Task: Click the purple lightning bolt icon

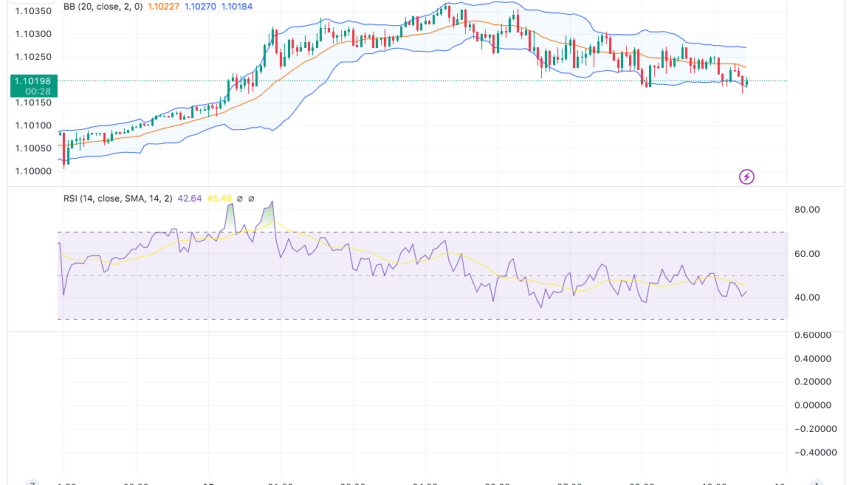Action: click(x=747, y=177)
